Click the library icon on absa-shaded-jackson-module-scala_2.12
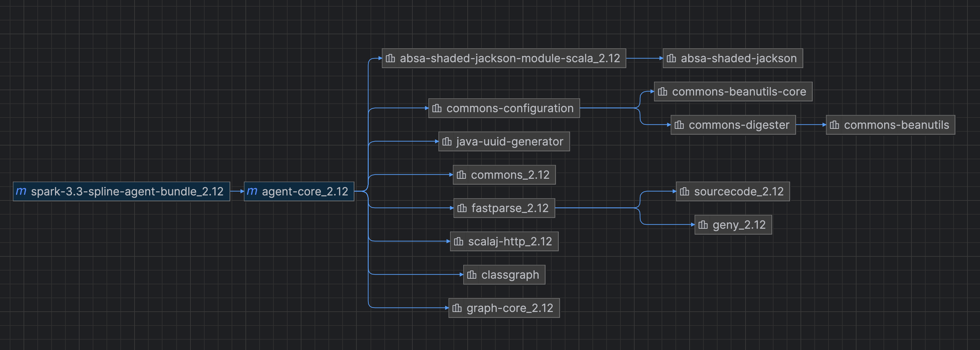Image resolution: width=980 pixels, height=350 pixels. click(390, 58)
